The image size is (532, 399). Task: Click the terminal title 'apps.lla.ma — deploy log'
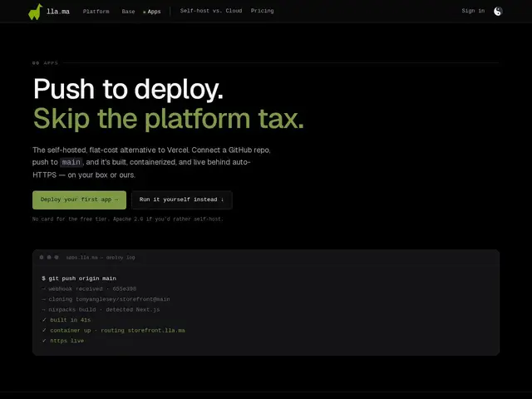click(x=101, y=258)
